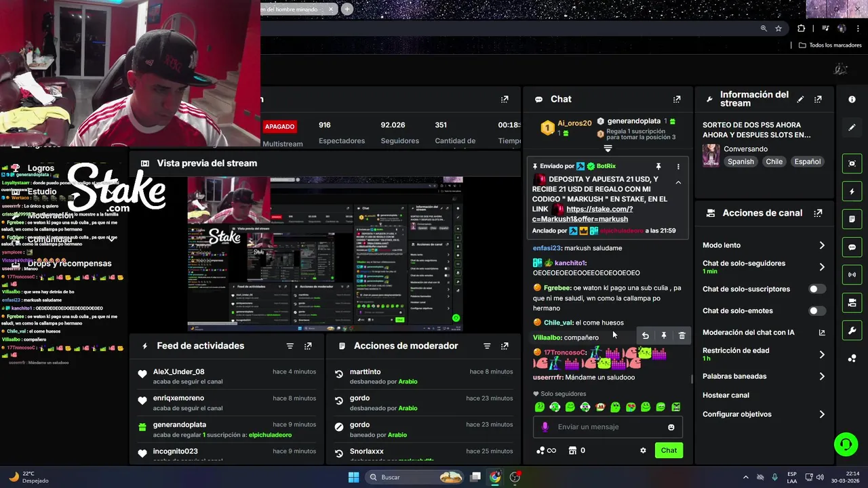
Task: Open the green headset support button
Action: point(846,445)
